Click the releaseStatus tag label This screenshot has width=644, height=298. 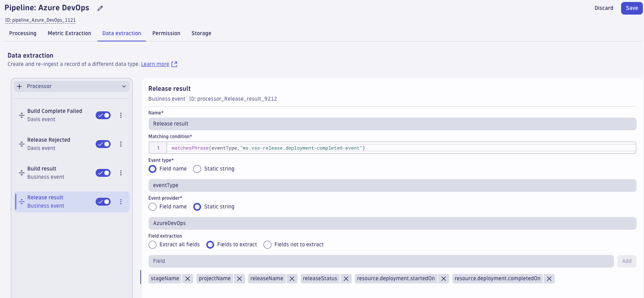pyautogui.click(x=320, y=279)
